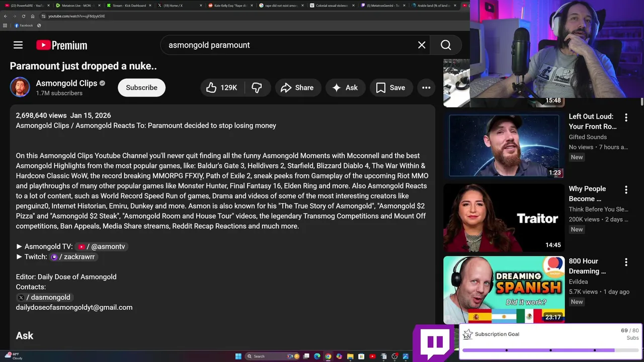Open the zackrawrr Twitch link
The image size is (644, 362).
(x=73, y=257)
